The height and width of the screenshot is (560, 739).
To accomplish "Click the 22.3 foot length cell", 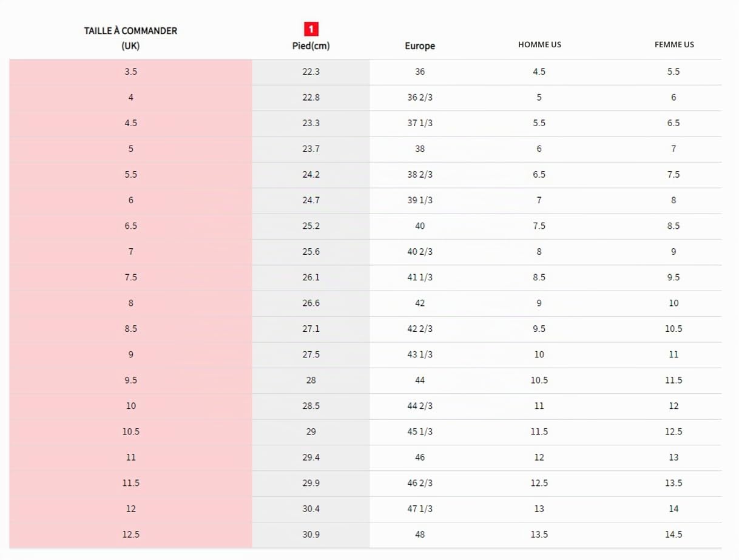I will (311, 72).
